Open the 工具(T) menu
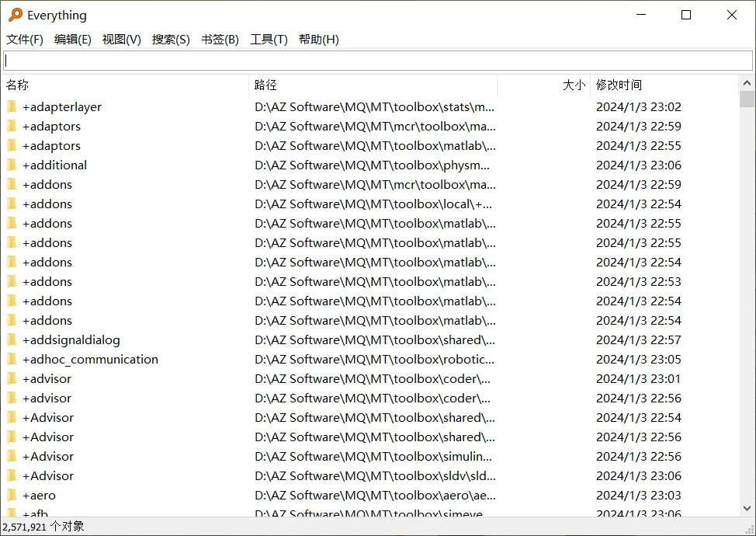756x536 pixels. click(269, 40)
